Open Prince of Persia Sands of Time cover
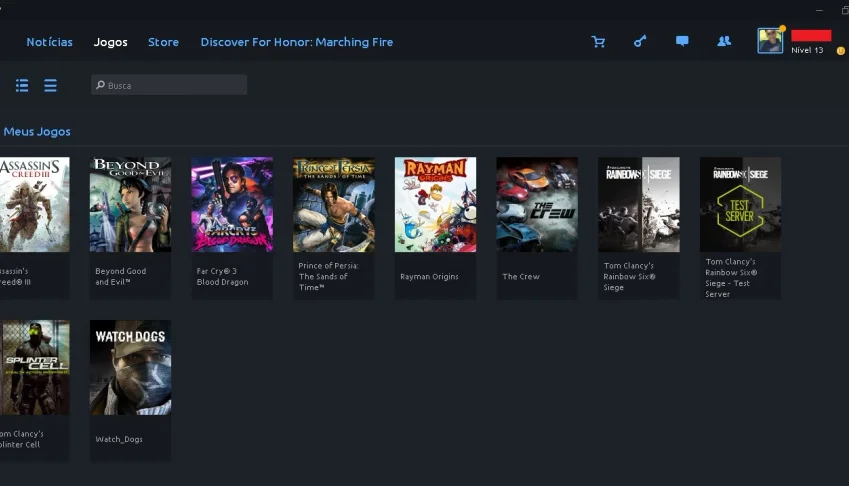Viewport: 849px width, 486px height. click(334, 205)
